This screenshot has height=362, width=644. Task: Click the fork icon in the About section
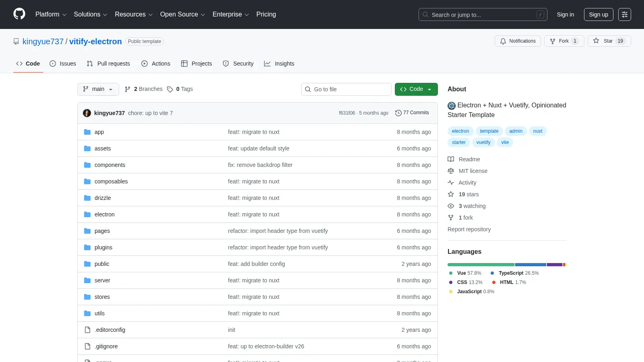451,218
